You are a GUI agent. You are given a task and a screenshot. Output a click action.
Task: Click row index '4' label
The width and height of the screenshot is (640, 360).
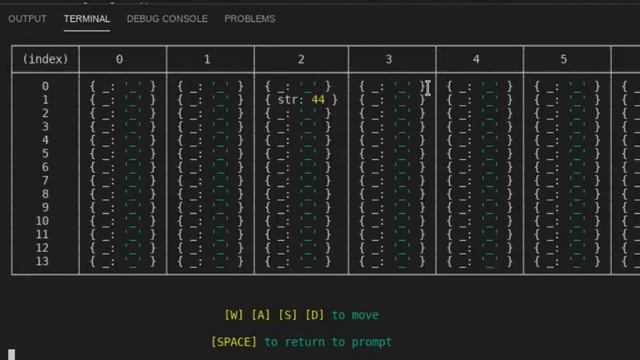(x=45, y=140)
